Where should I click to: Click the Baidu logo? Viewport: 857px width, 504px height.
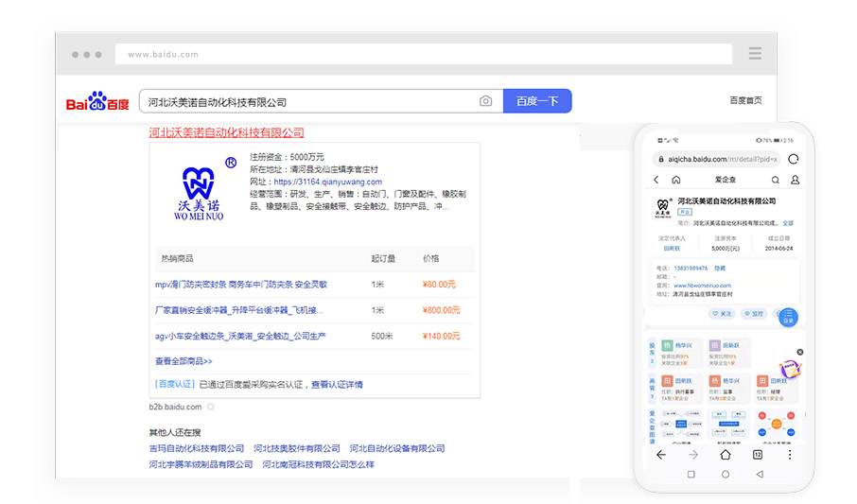pos(97,101)
